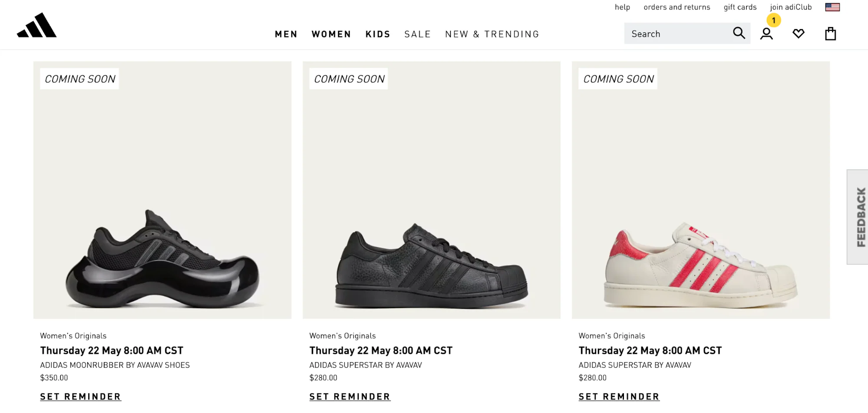
Task: Open NEW & TRENDING
Action: (x=492, y=34)
